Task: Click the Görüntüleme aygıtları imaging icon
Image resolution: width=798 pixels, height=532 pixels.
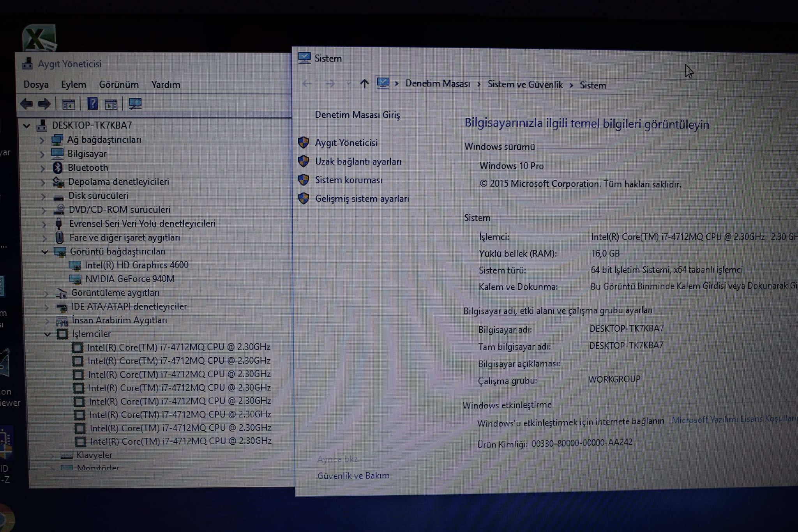Action: point(61,293)
